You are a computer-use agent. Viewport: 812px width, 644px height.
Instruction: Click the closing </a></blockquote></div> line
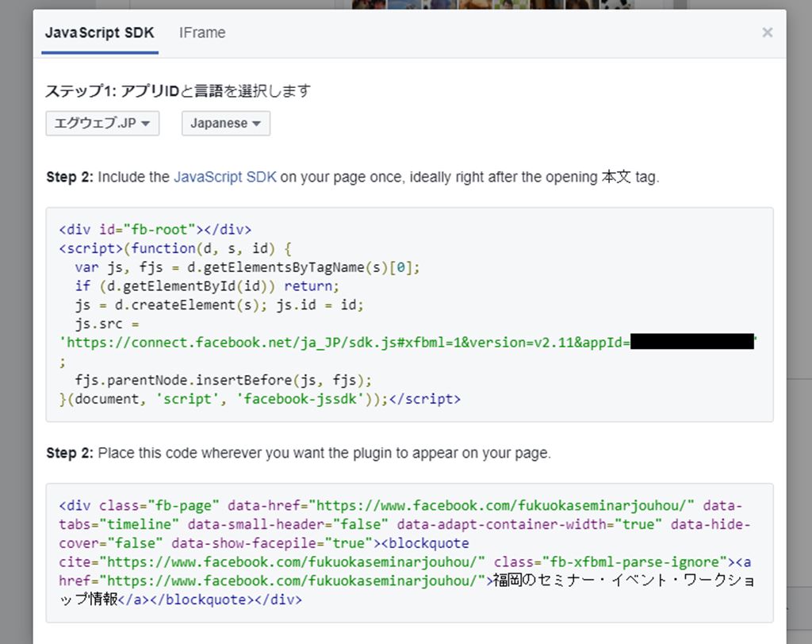click(x=209, y=600)
